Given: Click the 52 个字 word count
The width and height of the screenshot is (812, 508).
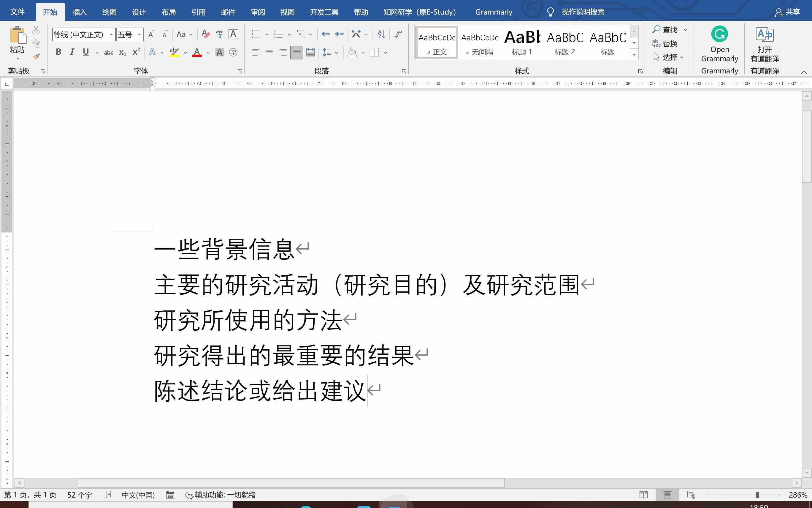Looking at the screenshot, I should coord(80,495).
